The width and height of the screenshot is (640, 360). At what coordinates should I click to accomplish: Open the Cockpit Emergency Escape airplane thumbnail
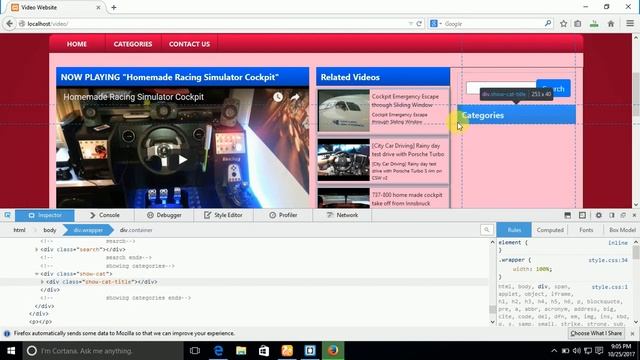[x=343, y=111]
